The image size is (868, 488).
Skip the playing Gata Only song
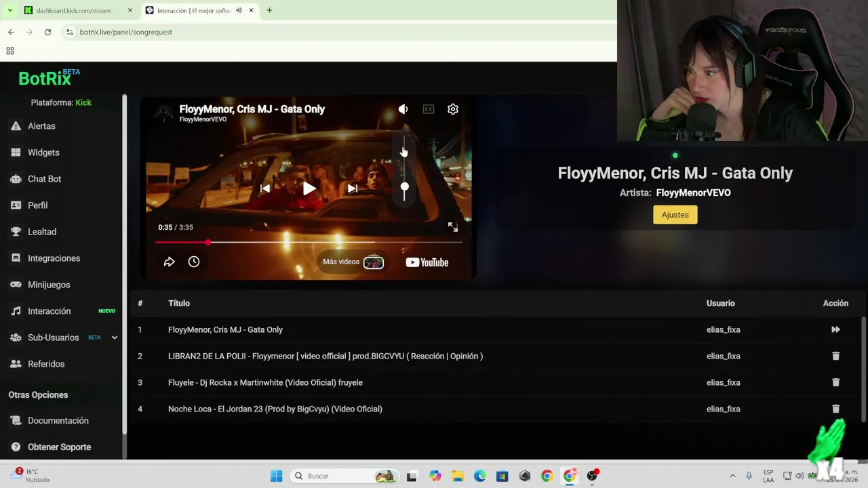835,329
